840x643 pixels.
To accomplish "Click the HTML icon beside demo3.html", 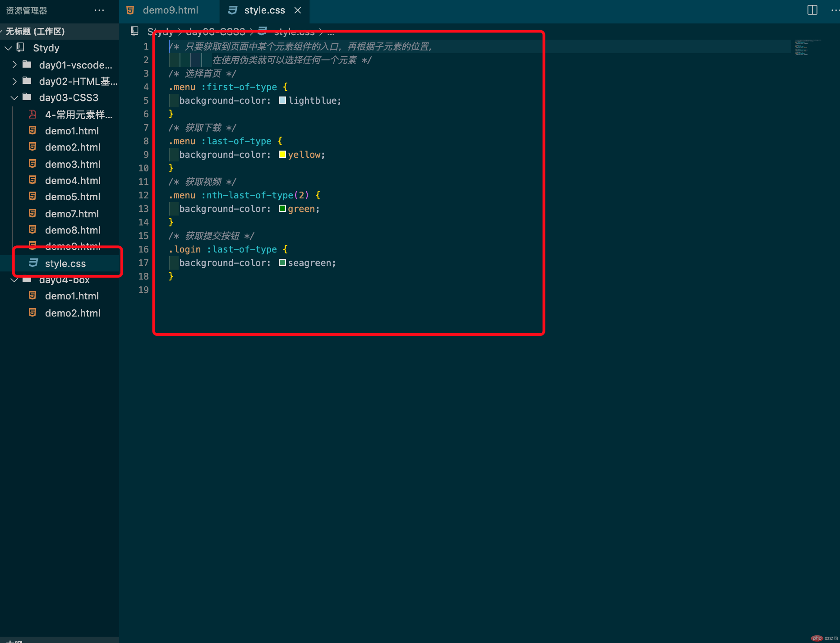I will 32,164.
